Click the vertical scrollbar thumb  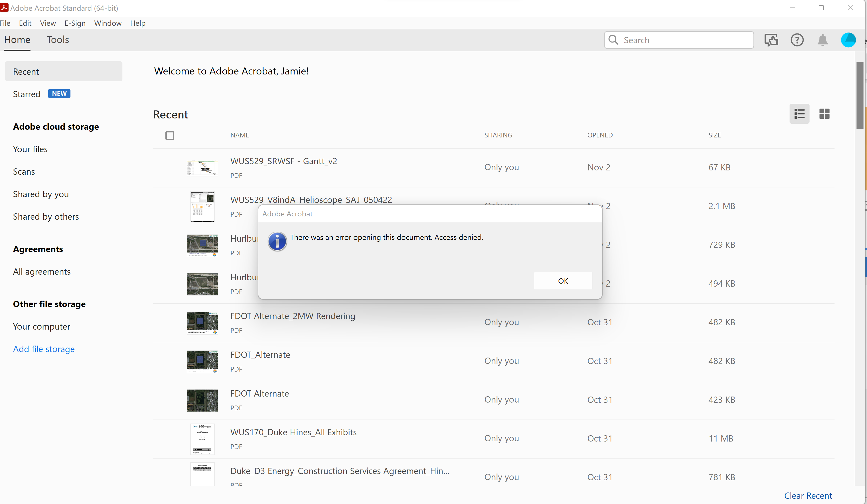coord(860,95)
